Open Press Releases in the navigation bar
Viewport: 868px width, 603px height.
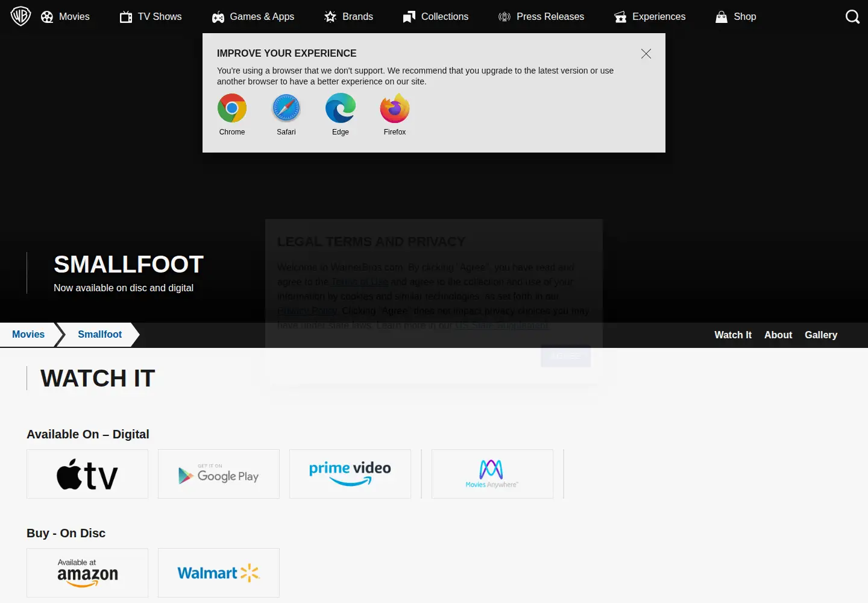tap(541, 17)
